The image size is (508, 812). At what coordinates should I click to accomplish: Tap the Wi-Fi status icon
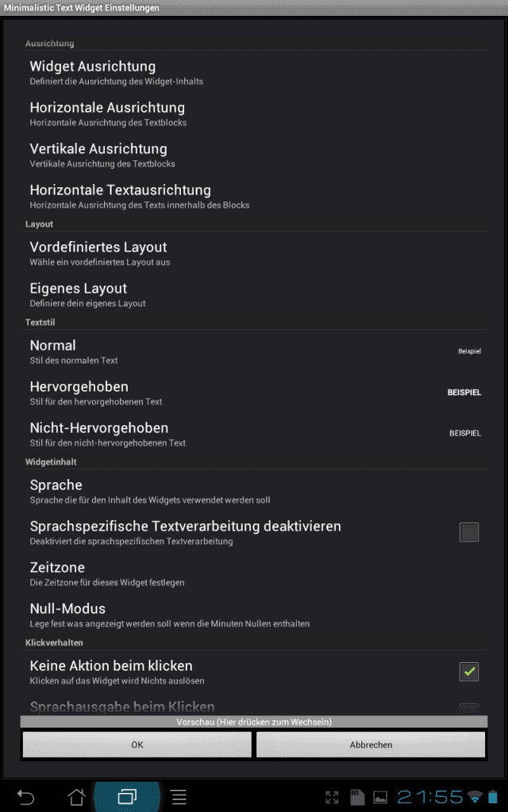pyautogui.click(x=474, y=797)
